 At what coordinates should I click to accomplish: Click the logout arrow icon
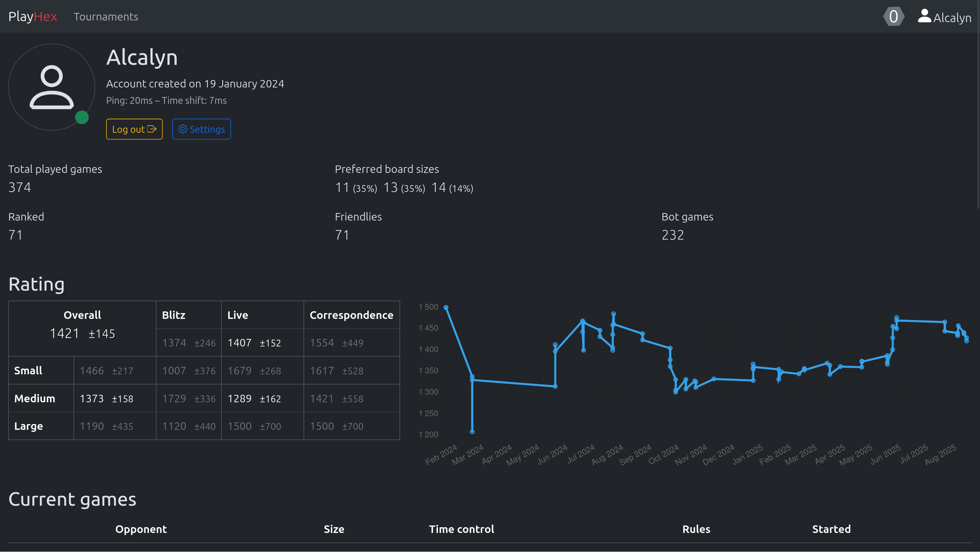[152, 129]
